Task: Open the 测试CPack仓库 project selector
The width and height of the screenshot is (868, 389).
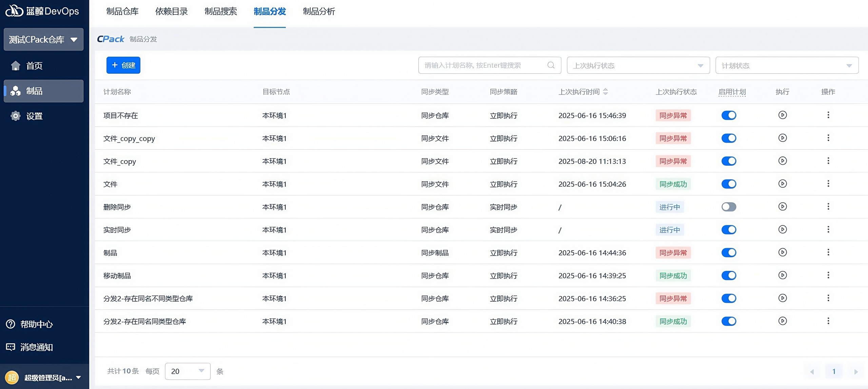Action: pos(43,40)
